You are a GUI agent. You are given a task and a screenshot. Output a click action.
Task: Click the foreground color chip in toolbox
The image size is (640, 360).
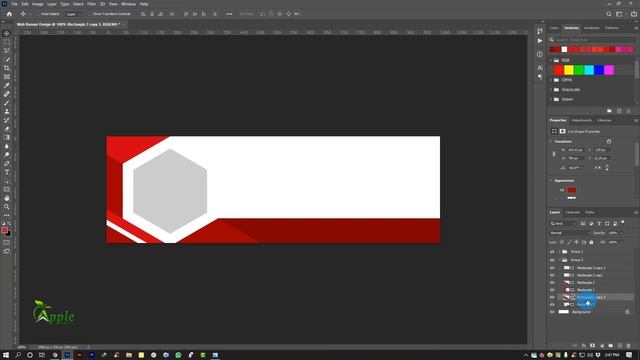(x=4, y=230)
